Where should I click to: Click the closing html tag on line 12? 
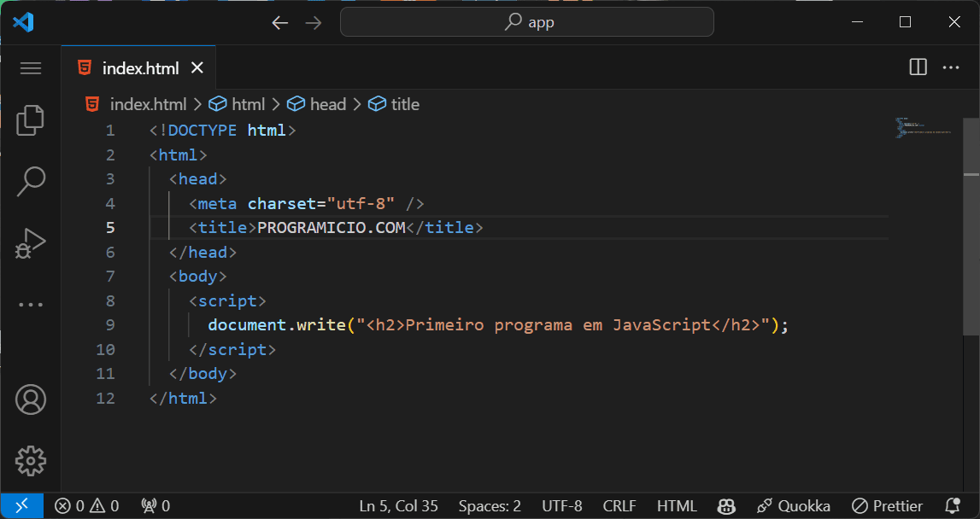[x=183, y=399]
